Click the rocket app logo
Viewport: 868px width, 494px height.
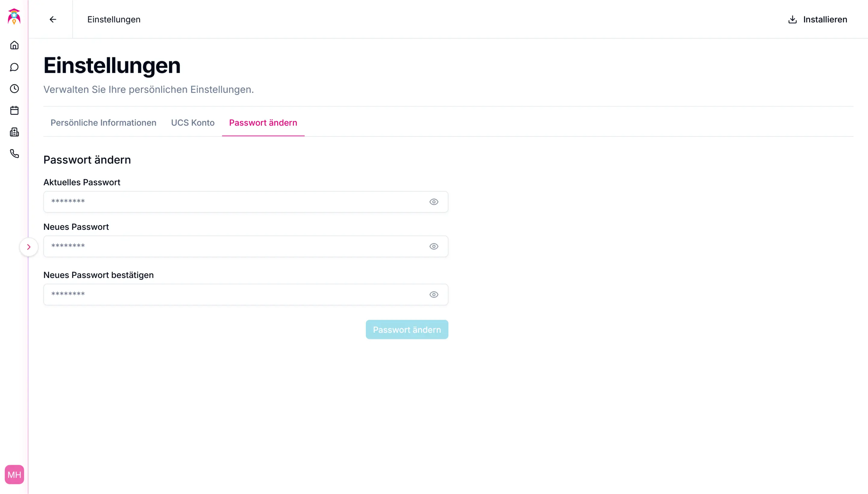click(14, 17)
